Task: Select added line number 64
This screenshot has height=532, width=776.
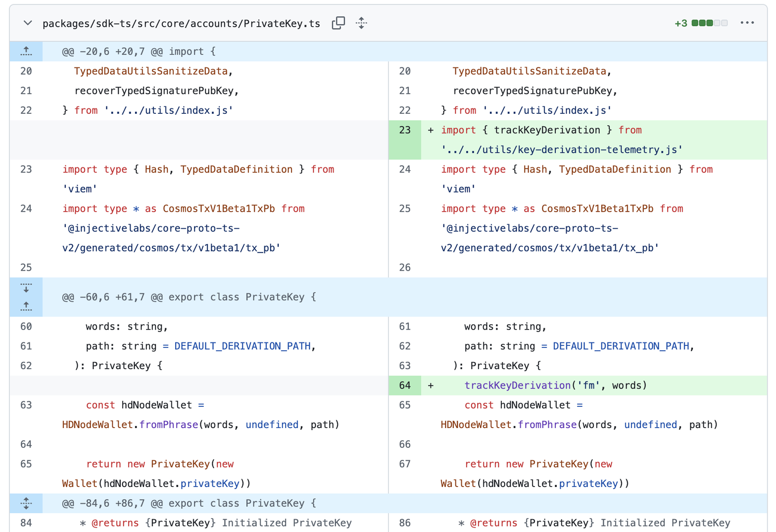Action: tap(405, 386)
